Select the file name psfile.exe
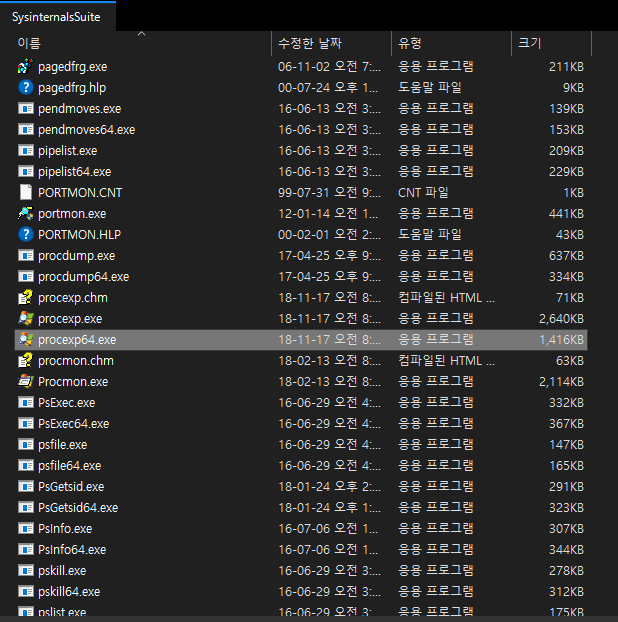The width and height of the screenshot is (618, 622). point(63,445)
